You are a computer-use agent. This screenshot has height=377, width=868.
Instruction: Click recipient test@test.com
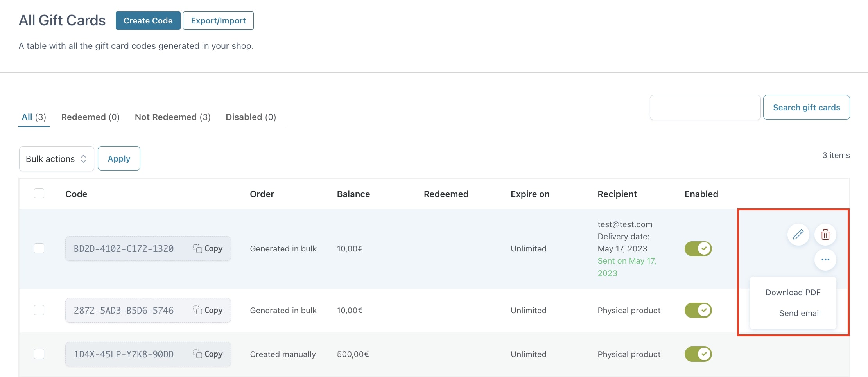(x=625, y=224)
